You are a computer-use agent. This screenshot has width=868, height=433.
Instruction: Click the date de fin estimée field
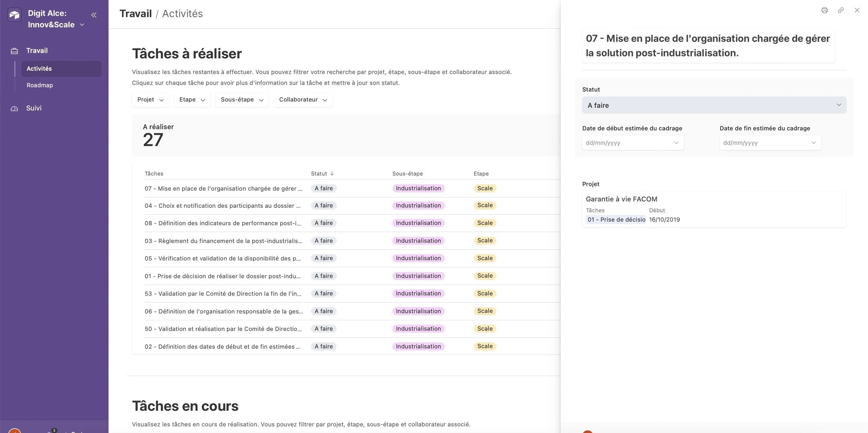click(x=770, y=143)
